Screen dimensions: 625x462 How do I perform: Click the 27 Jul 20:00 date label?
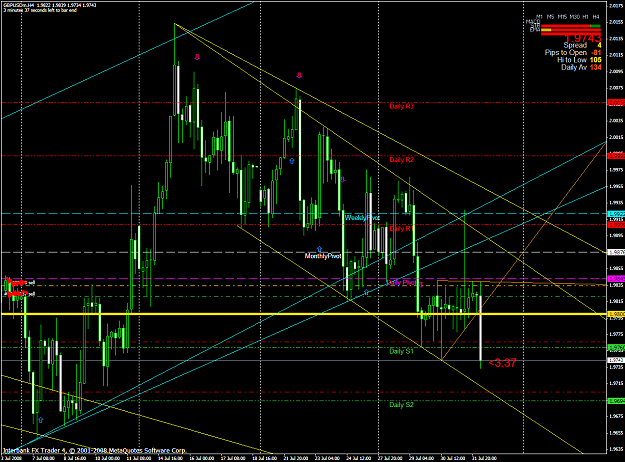pyautogui.click(x=390, y=458)
